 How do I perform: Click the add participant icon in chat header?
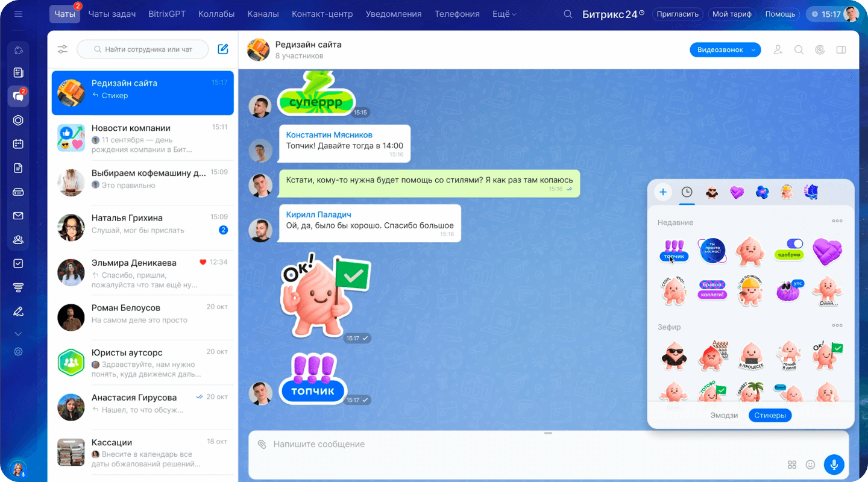[778, 50]
